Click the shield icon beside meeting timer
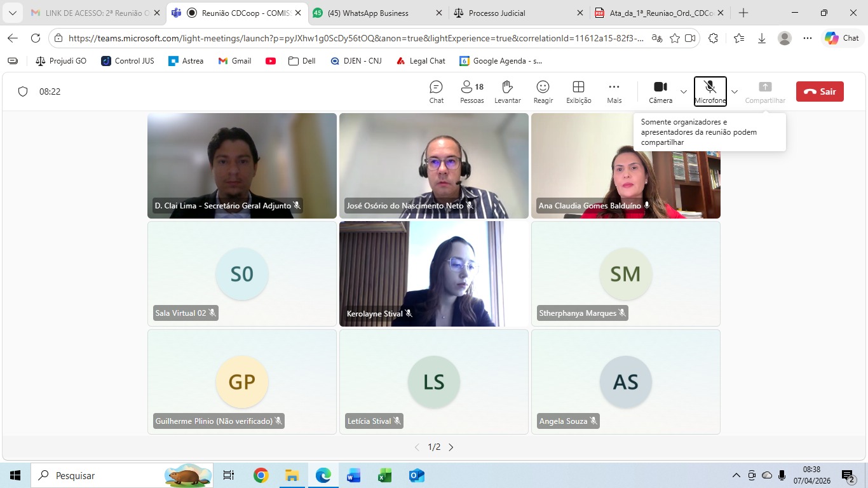Viewport: 868px width, 488px height. coord(23,91)
